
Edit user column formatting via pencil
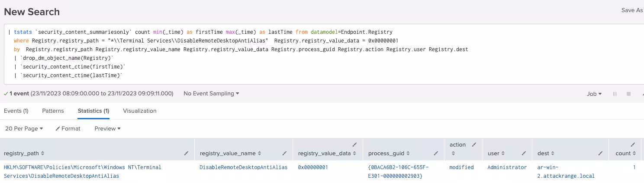[x=523, y=153]
